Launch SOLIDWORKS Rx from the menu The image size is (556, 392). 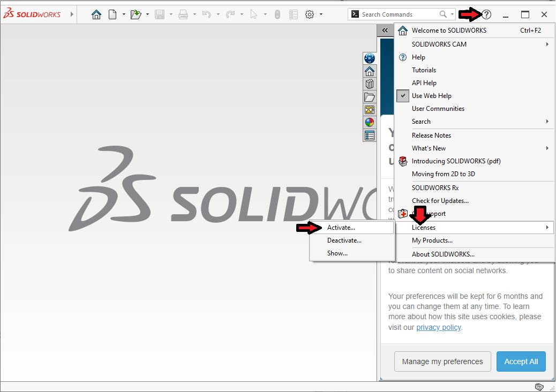pyautogui.click(x=474, y=187)
